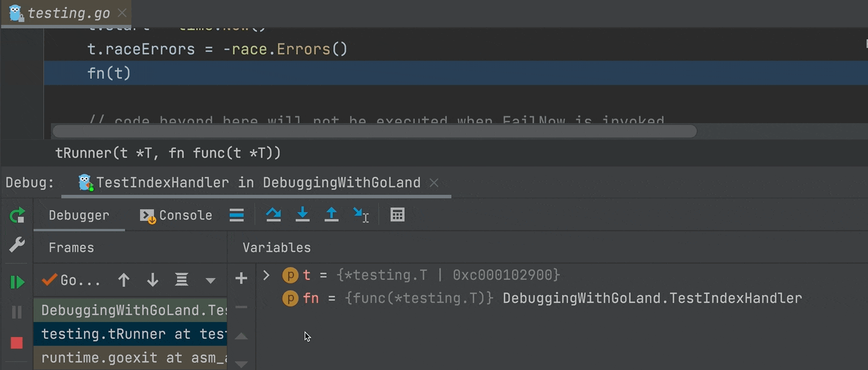This screenshot has height=370, width=868.
Task: Open debugger settings wrench icon
Action: [17, 245]
